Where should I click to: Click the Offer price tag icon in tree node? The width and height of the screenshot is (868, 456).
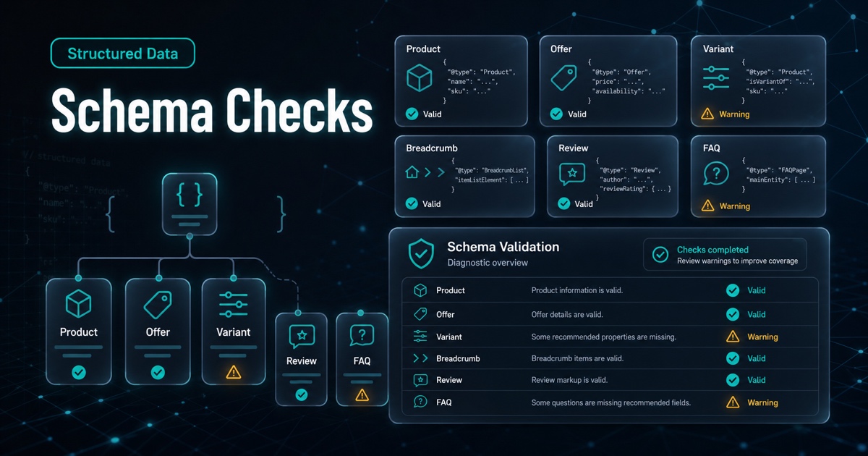157,304
